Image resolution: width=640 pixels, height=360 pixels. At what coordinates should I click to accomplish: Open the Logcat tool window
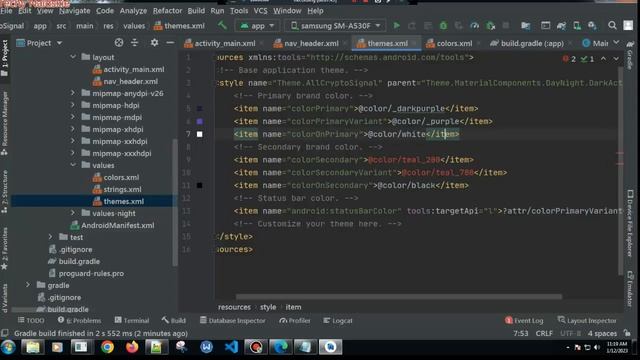click(338, 320)
